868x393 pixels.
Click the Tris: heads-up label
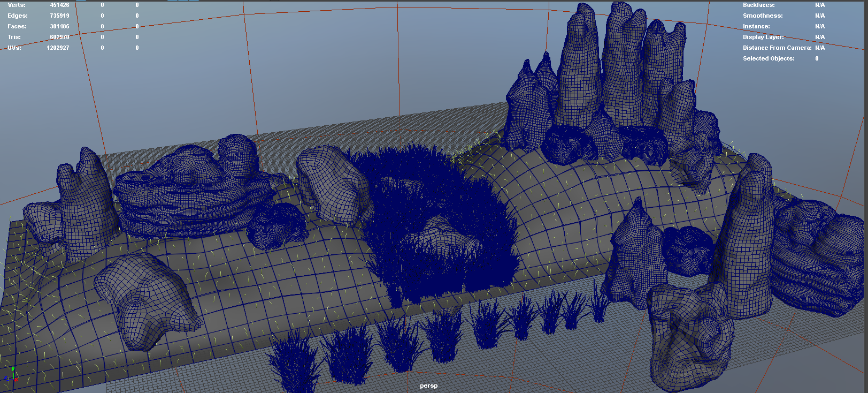tap(14, 37)
